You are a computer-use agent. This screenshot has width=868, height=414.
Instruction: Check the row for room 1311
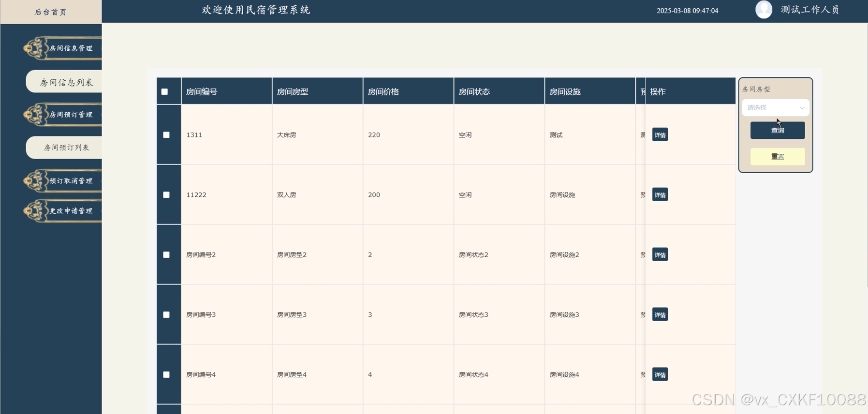click(166, 135)
